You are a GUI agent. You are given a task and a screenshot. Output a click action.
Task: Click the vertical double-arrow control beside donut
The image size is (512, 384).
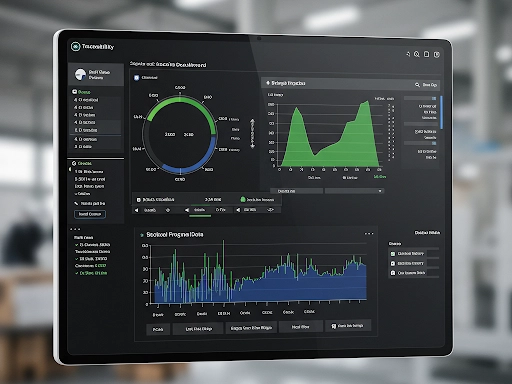(252, 134)
